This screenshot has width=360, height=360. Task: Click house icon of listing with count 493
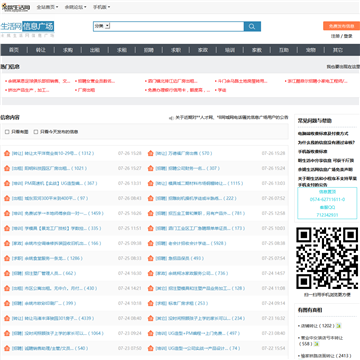150,258
